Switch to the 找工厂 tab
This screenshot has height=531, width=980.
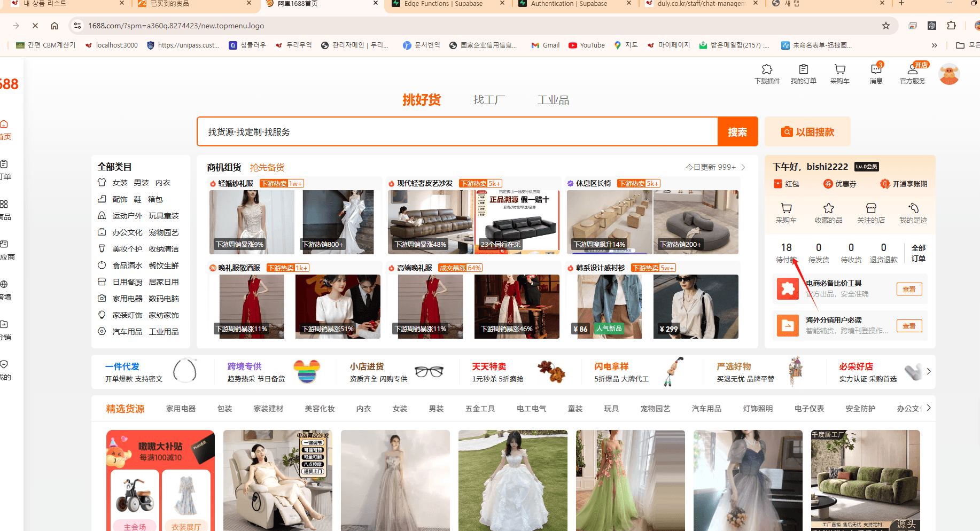click(x=488, y=99)
